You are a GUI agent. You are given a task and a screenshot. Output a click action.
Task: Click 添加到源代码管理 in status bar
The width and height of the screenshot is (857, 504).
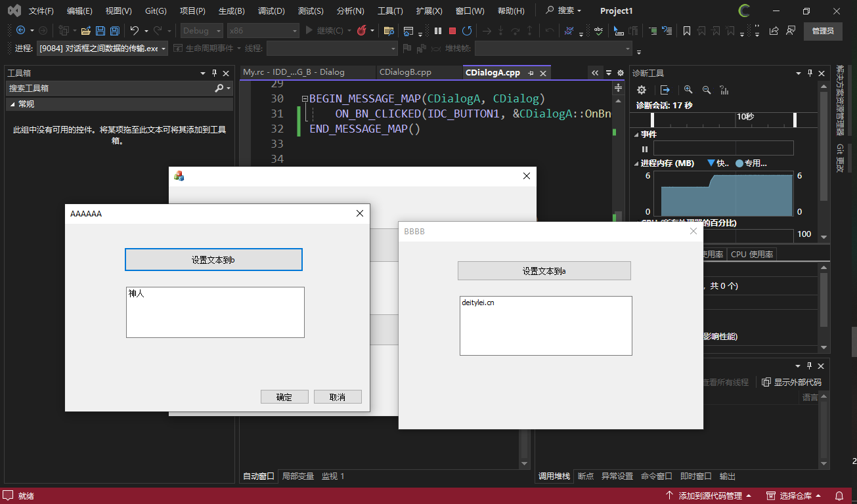coord(708,495)
